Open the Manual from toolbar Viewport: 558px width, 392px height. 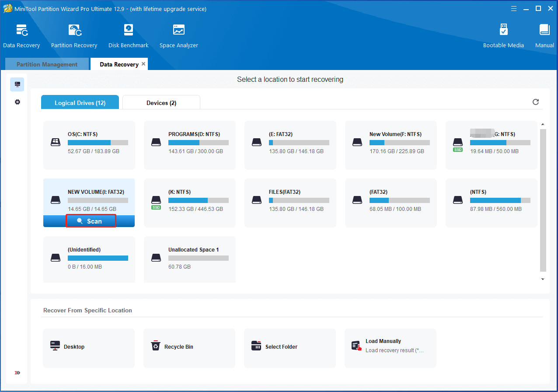pos(544,35)
